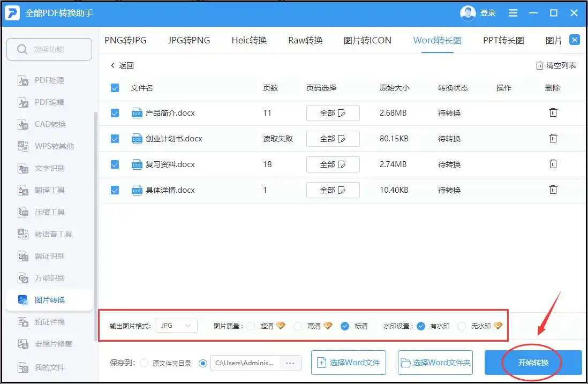Open 压缩工具 from the sidebar
Image resolution: width=588 pixels, height=384 pixels.
pos(49,212)
